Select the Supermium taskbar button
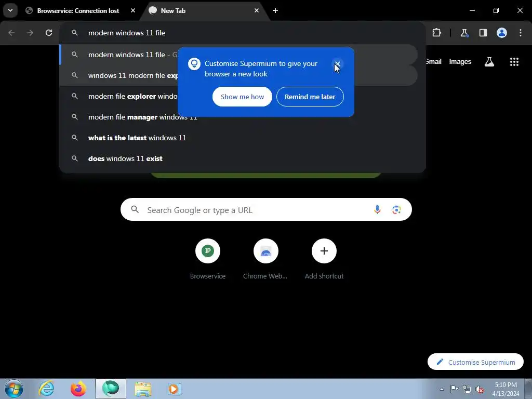Viewport: 532px width, 399px height. pos(111,389)
